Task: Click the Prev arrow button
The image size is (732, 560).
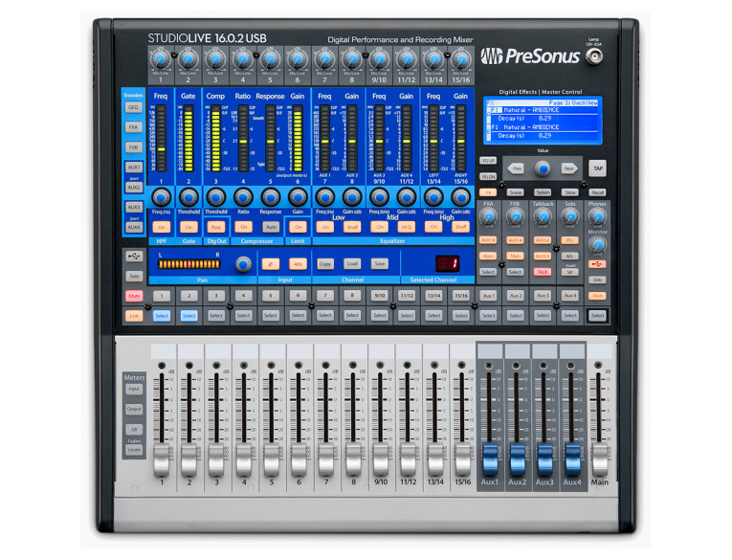Action: click(516, 168)
